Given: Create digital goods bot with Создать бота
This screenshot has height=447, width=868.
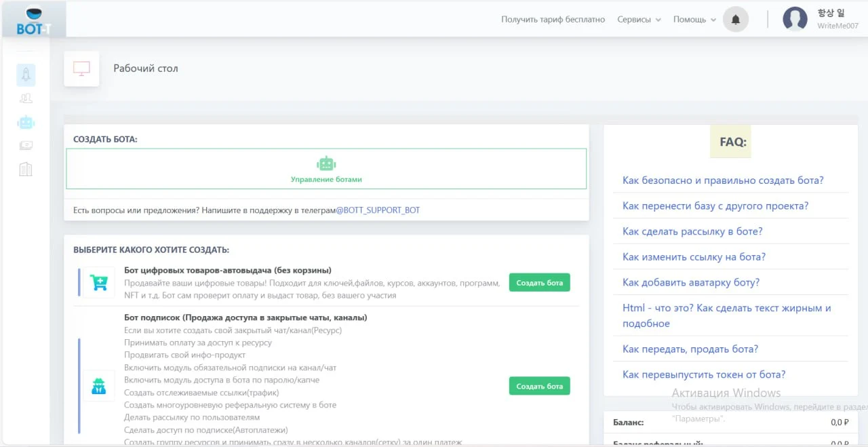Looking at the screenshot, I should pyautogui.click(x=539, y=283).
